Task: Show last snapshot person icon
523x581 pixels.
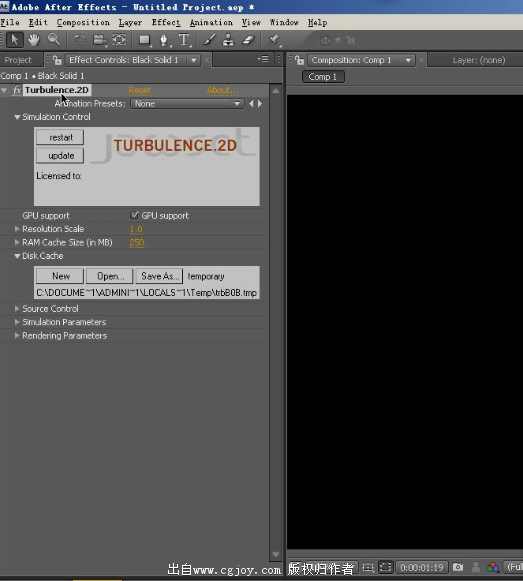Action: (476, 567)
